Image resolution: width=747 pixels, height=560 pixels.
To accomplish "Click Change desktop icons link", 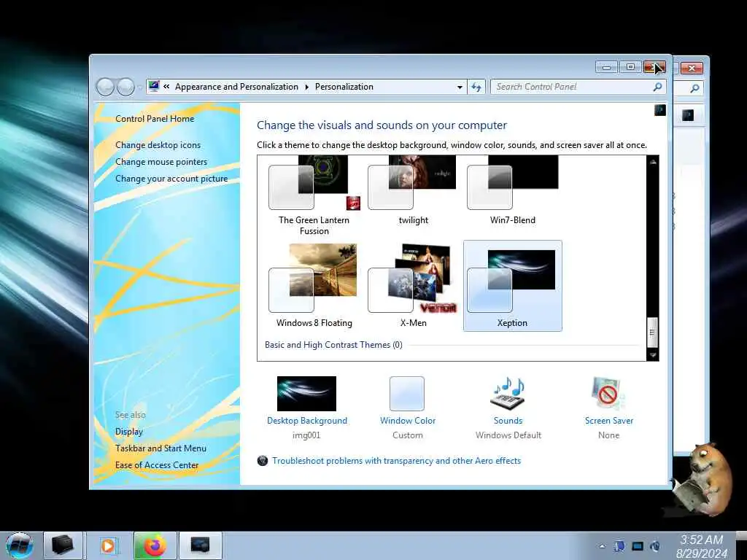I will point(158,145).
